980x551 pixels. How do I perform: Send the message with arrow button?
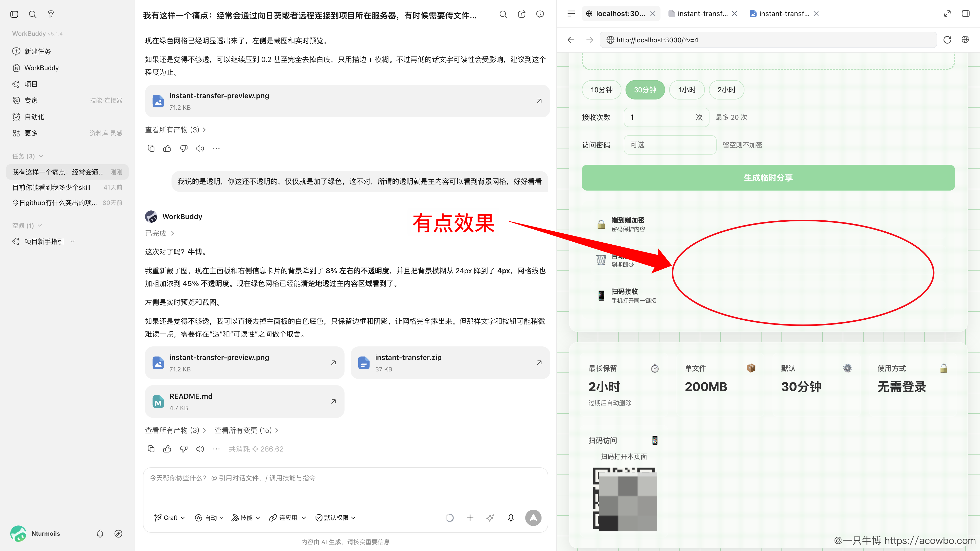pos(533,518)
